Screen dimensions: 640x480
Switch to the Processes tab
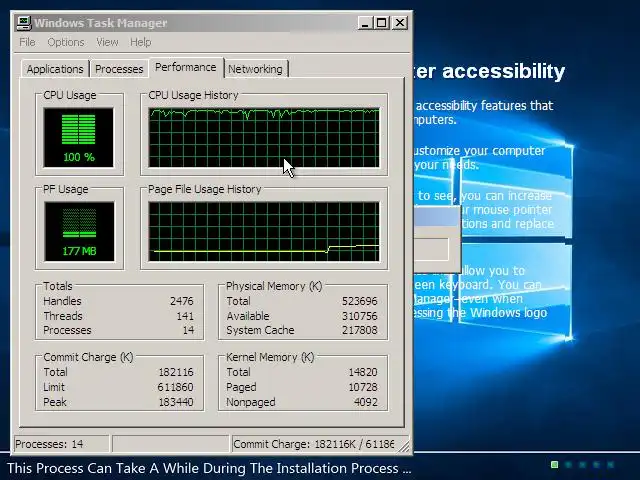(x=119, y=69)
